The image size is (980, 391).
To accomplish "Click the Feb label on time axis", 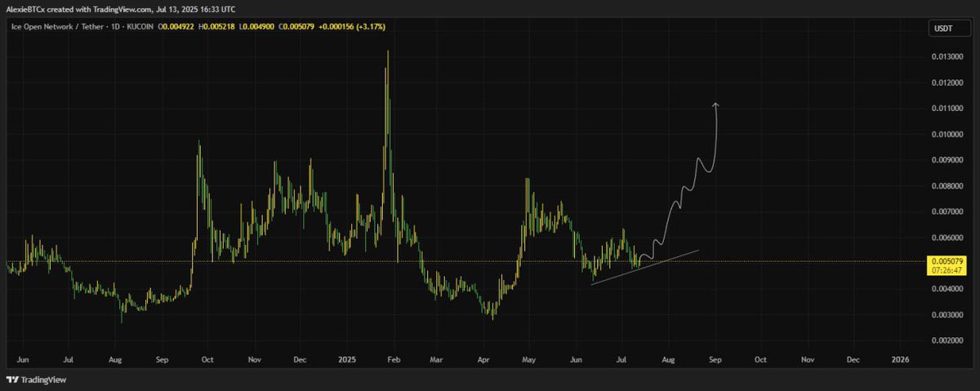I will (x=394, y=359).
